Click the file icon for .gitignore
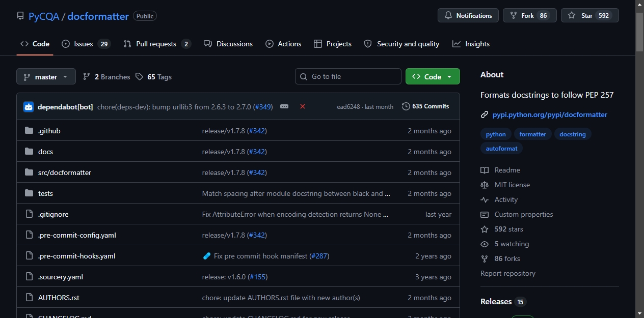 [29, 214]
